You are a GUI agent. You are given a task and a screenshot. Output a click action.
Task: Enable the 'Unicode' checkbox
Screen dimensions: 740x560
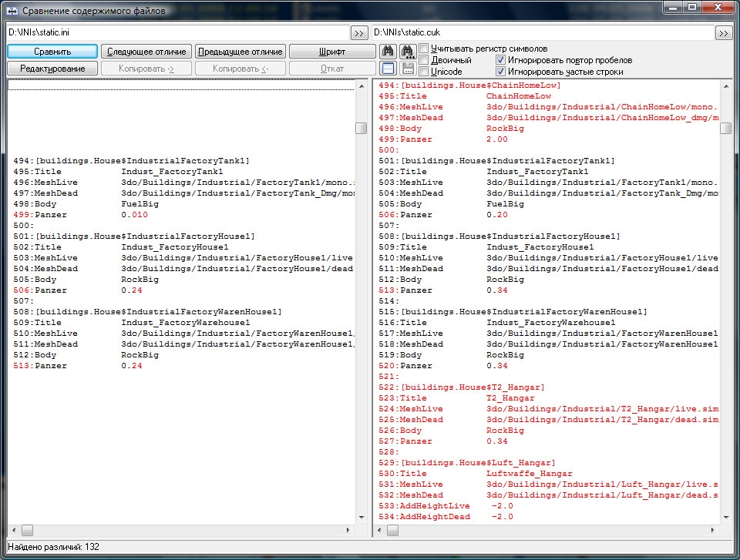424,72
